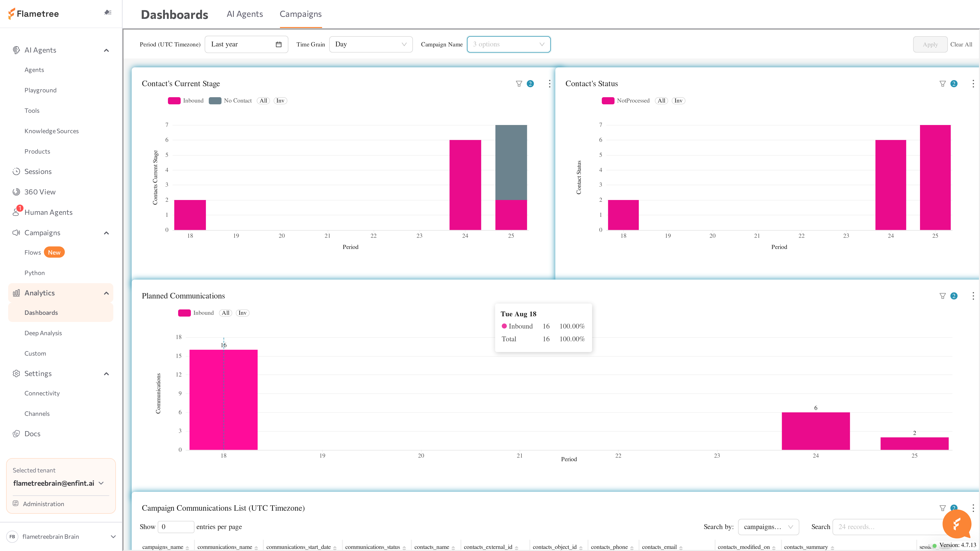Screen dimensions: 980x551
Task: Toggle Inv in Planned Communications legend
Action: [242, 313]
